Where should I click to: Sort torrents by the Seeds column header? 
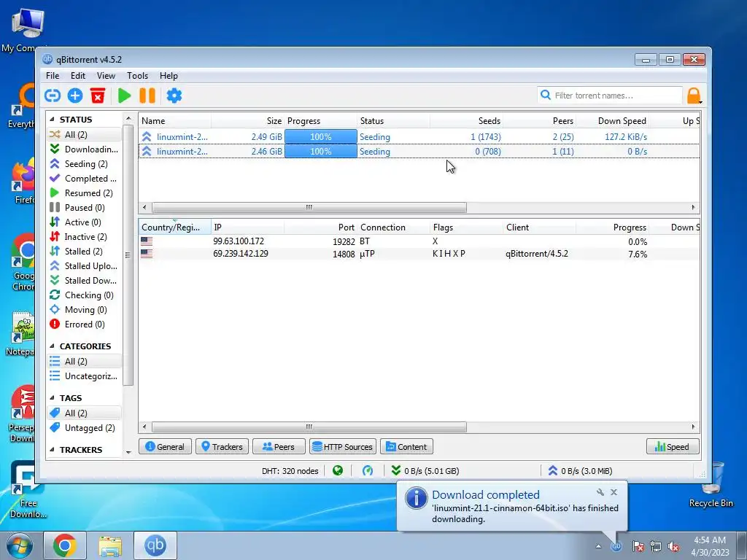click(467, 121)
